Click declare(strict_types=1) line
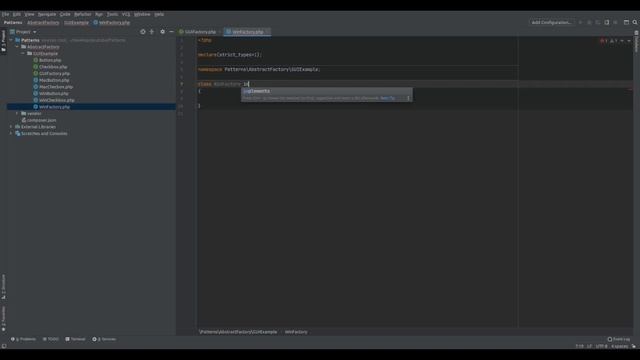Screen dimensions: 640x360 coord(230,55)
